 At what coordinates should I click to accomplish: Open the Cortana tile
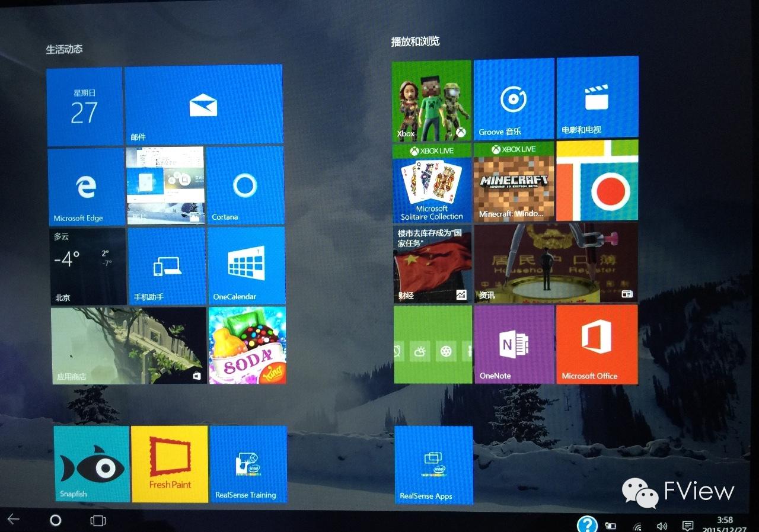point(245,185)
